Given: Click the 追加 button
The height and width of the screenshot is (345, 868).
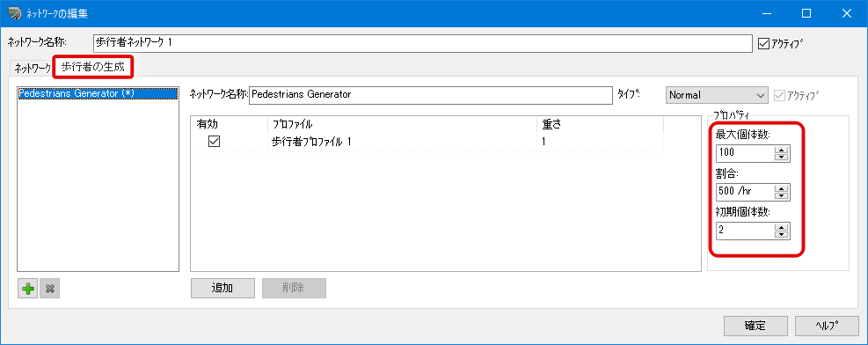Looking at the screenshot, I should 222,288.
